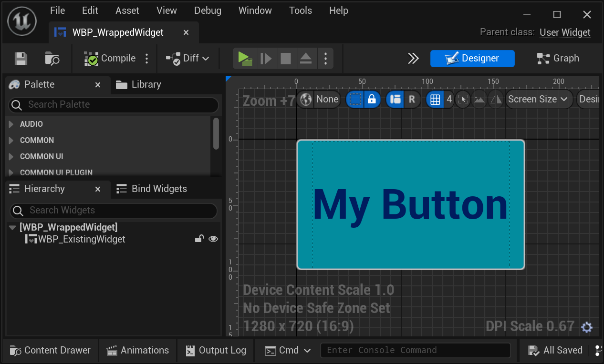Viewport: 604px width, 364px height.
Task: Close the Palette panel tab
Action: coord(98,85)
